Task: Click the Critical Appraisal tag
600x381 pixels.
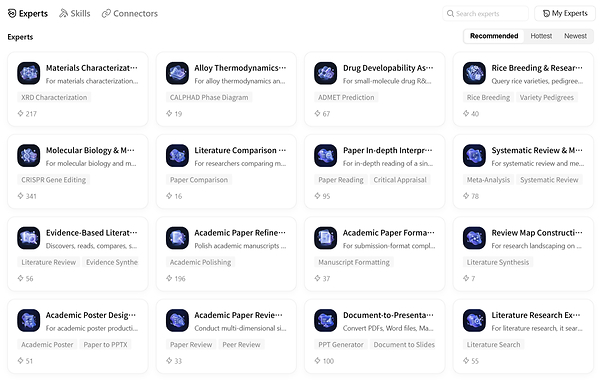Action: point(400,179)
